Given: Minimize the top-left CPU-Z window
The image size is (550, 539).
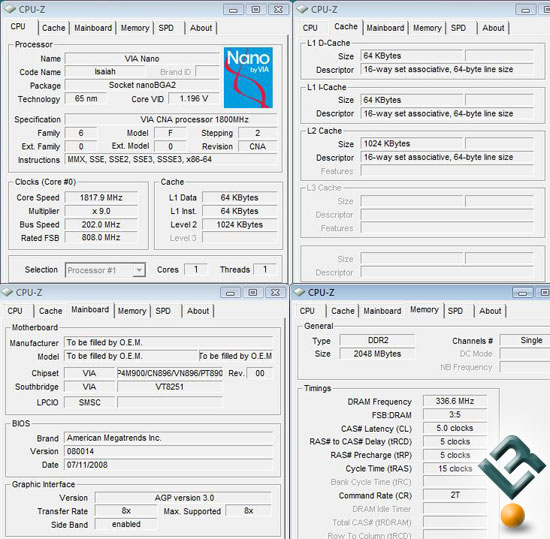Looking at the screenshot, I should coord(233,9).
